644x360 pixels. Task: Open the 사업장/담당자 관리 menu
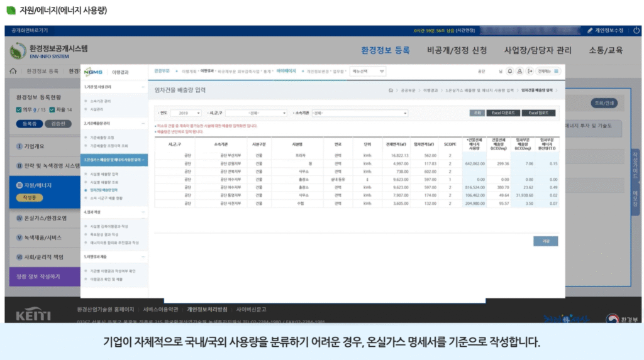click(538, 50)
